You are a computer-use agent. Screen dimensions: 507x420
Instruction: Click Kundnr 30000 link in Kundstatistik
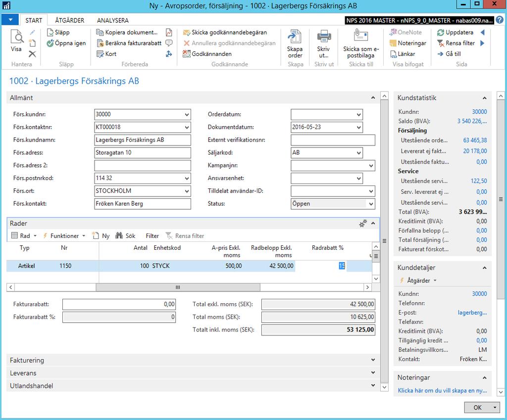[x=479, y=112]
